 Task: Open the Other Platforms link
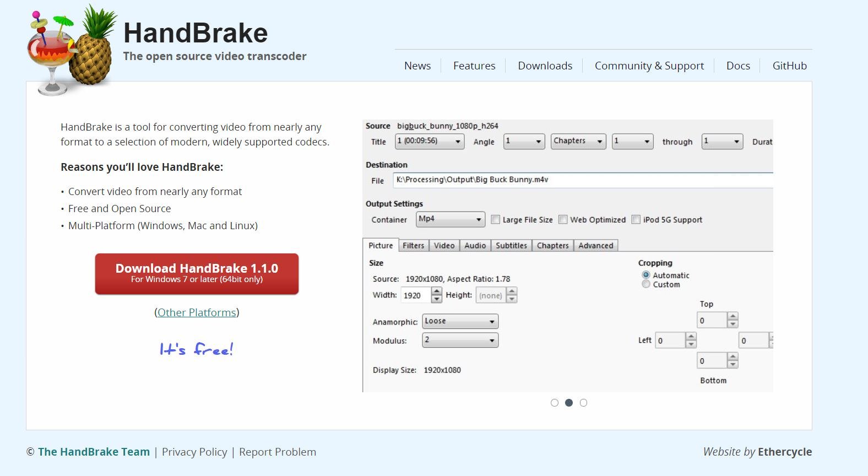point(197,312)
